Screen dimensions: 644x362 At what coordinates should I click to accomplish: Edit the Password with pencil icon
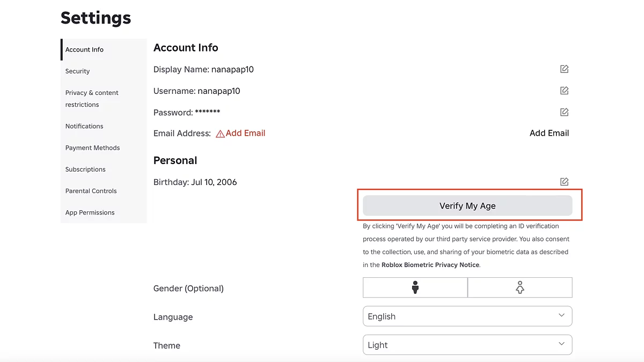click(x=564, y=112)
